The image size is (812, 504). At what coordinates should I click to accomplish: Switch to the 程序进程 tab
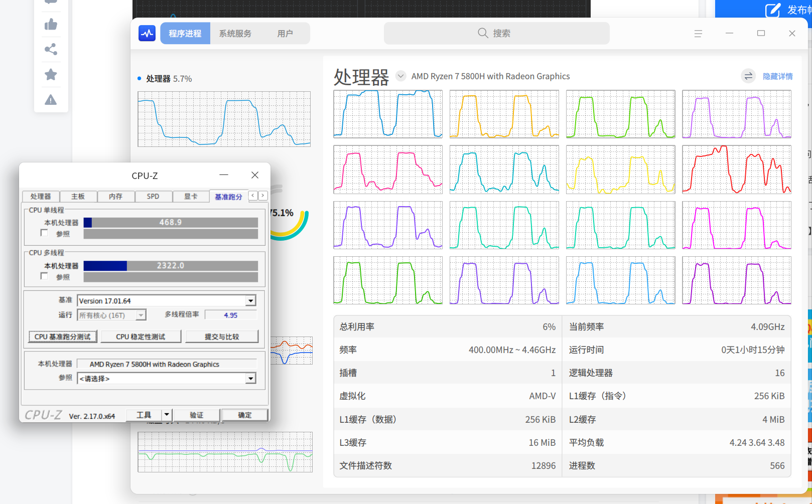click(185, 34)
